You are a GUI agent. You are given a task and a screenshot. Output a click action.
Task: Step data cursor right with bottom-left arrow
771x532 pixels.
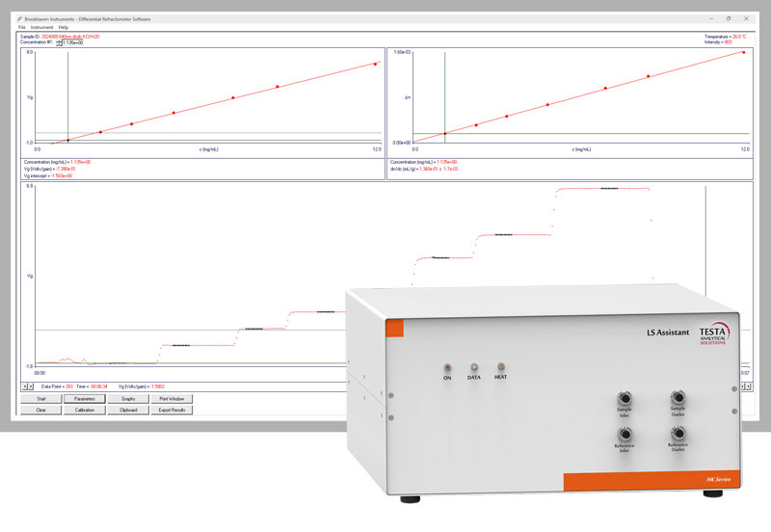pos(31,386)
